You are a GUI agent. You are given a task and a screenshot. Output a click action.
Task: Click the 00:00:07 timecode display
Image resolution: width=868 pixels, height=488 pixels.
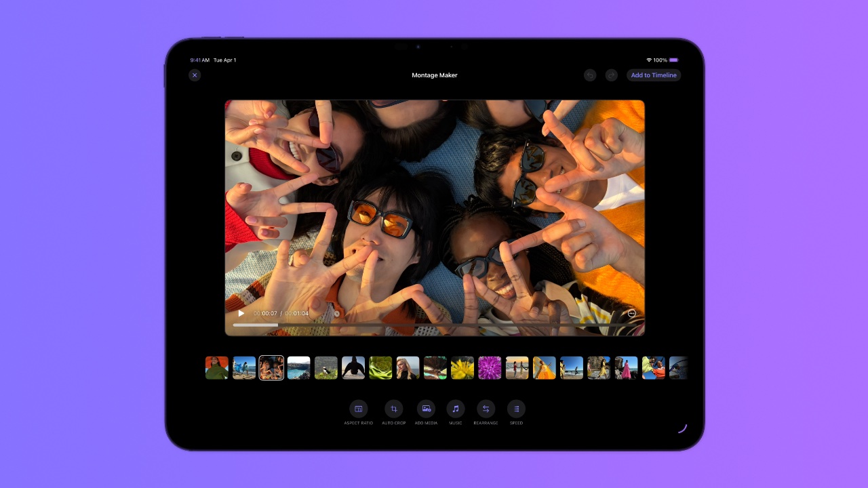click(x=264, y=313)
